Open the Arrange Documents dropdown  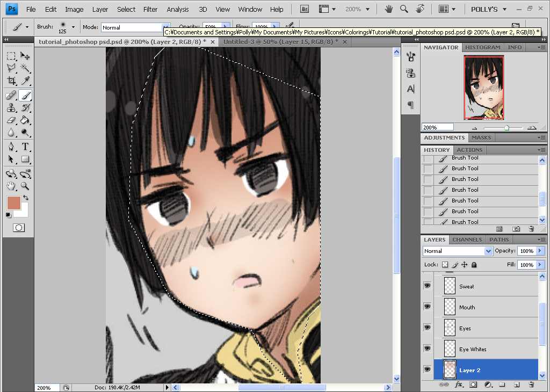point(447,9)
